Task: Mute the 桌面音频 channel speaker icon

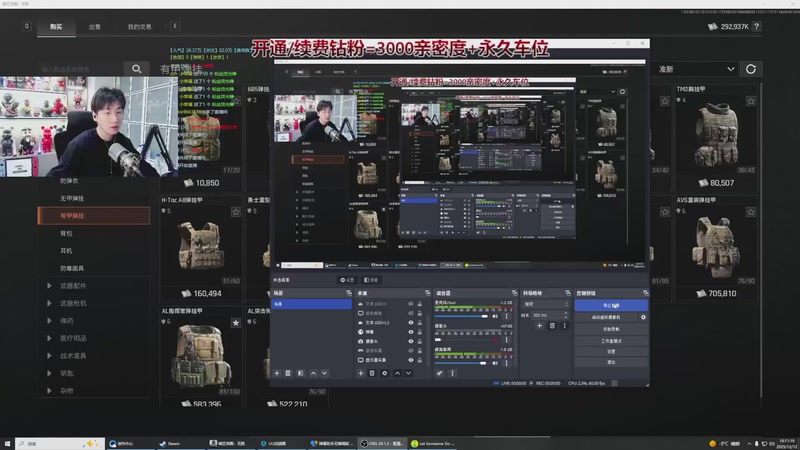Action: coord(495,363)
